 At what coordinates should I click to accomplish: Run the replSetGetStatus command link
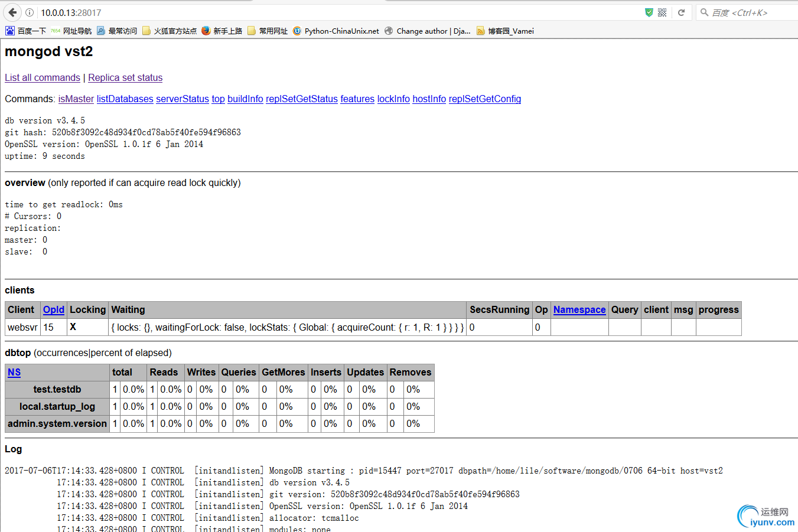(x=302, y=99)
